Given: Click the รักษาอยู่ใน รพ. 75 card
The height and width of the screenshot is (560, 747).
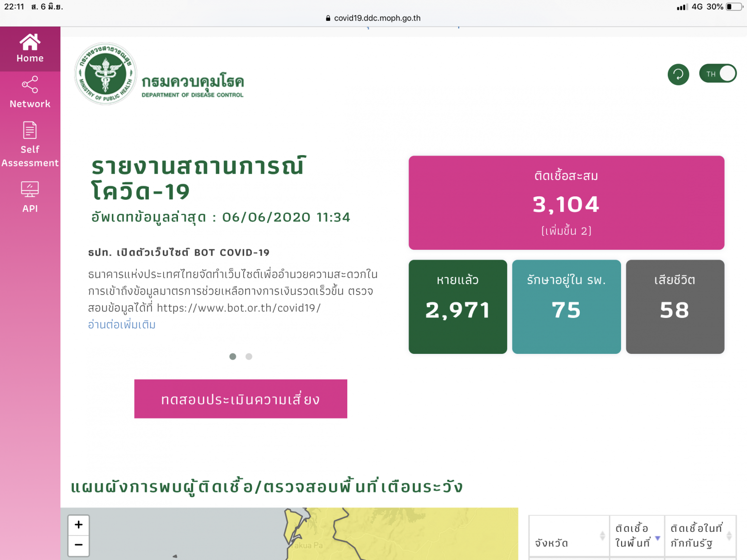Looking at the screenshot, I should [x=567, y=307].
